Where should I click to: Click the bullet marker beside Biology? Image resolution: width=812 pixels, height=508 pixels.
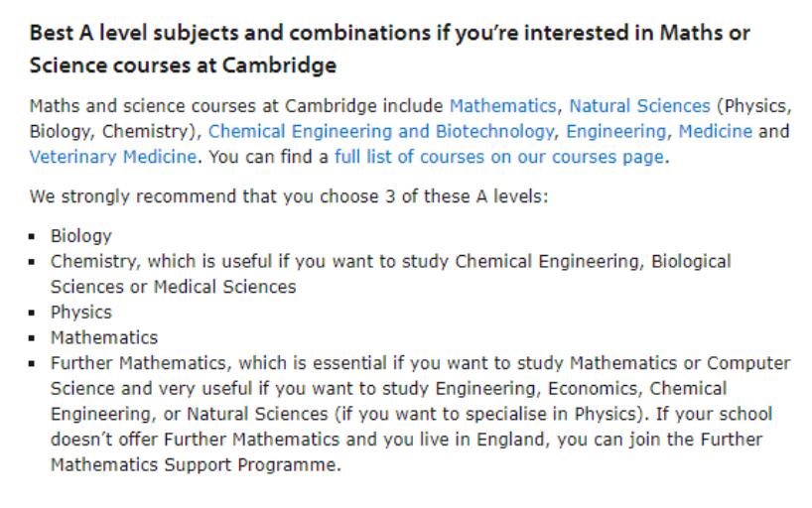[x=32, y=237]
